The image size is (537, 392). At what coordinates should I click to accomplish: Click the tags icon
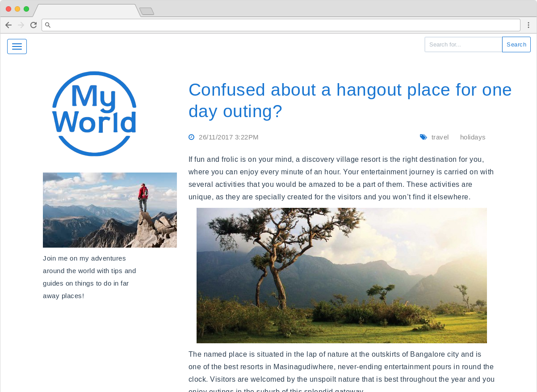424,137
